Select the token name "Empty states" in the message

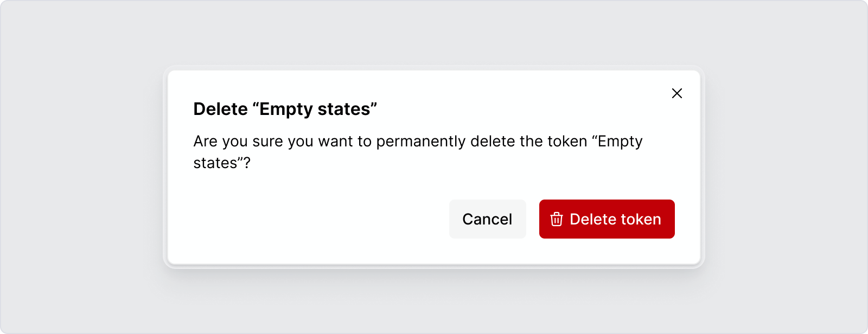coord(618,141)
